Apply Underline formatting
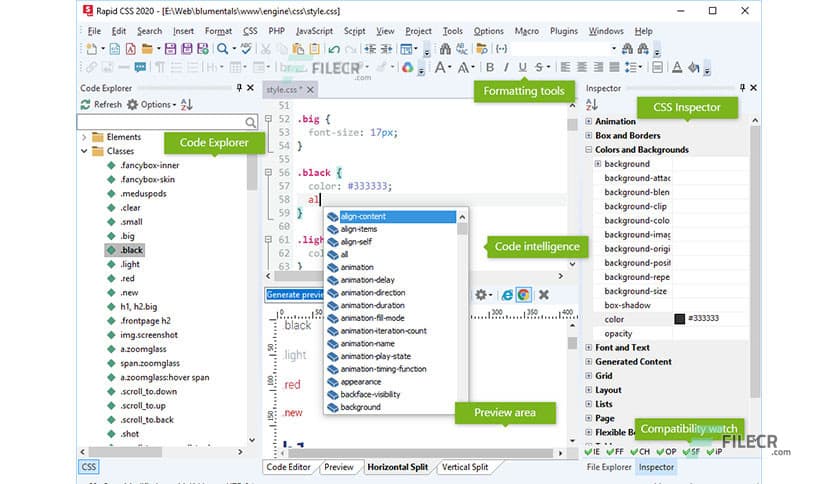Screen dimensions: 836x484 (x=522, y=67)
